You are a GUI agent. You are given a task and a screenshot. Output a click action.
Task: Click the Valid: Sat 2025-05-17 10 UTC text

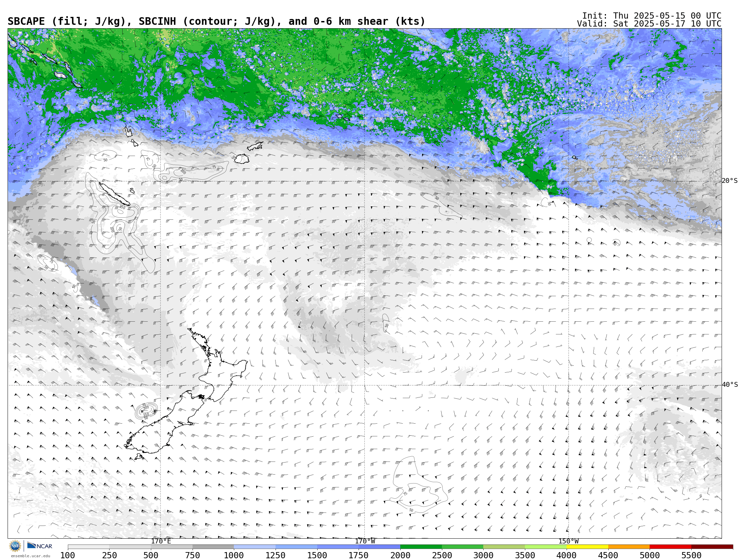(x=649, y=24)
